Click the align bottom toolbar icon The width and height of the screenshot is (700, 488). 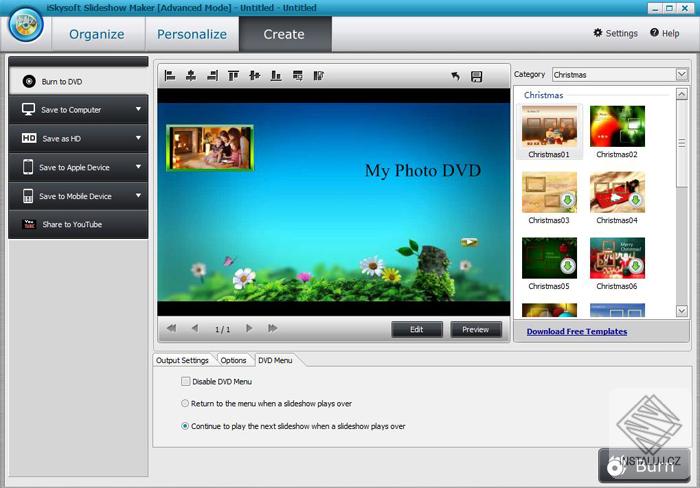point(276,75)
